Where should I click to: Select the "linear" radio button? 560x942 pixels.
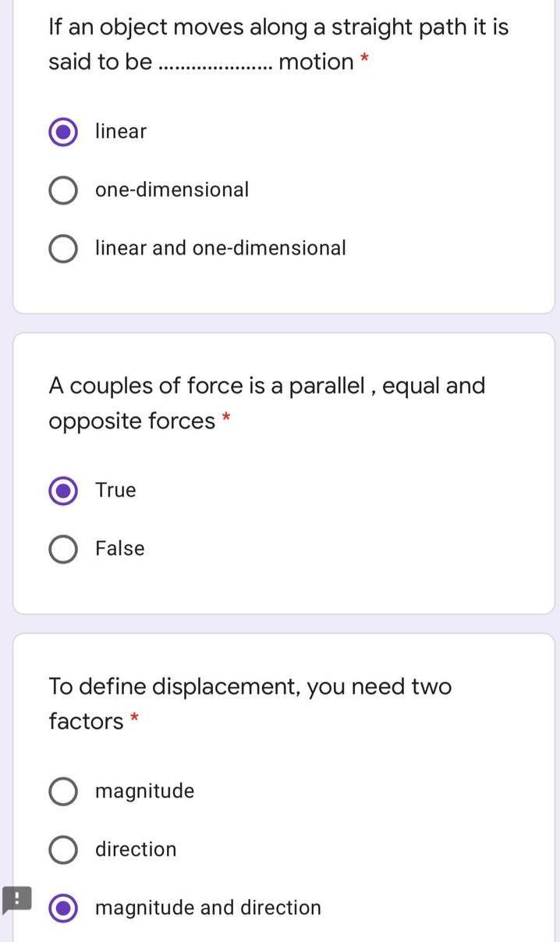pos(63,131)
